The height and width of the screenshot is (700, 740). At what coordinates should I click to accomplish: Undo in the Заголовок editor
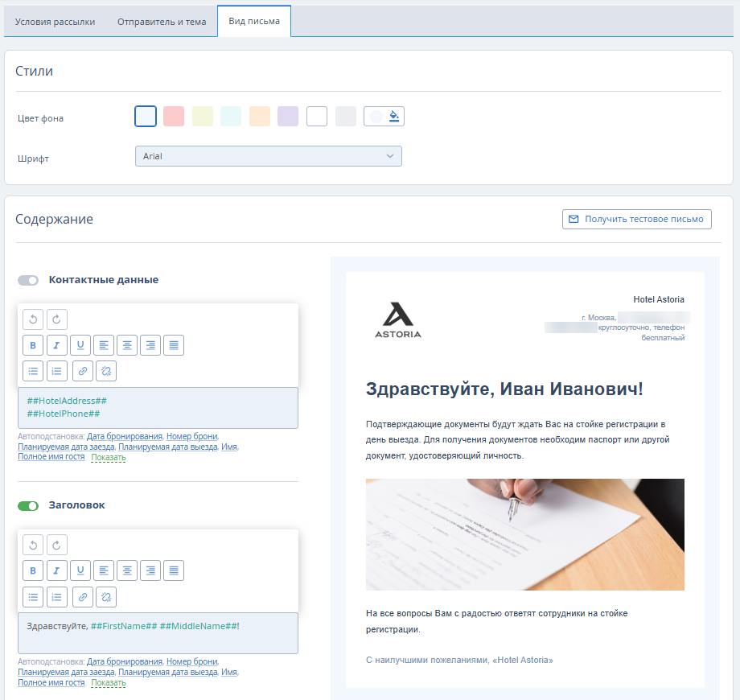click(x=33, y=546)
